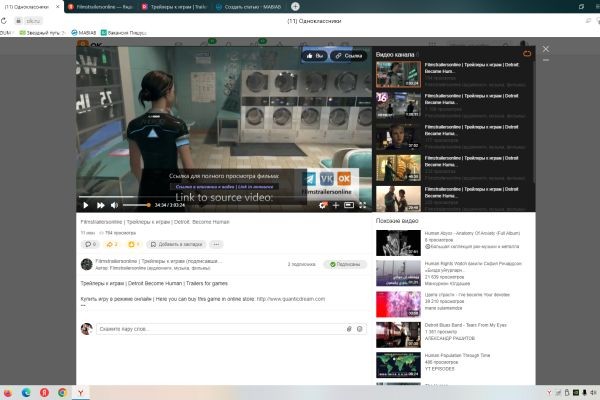Open the red Yandex icon in the taskbar
This screenshot has width=600, height=400.
point(44,392)
